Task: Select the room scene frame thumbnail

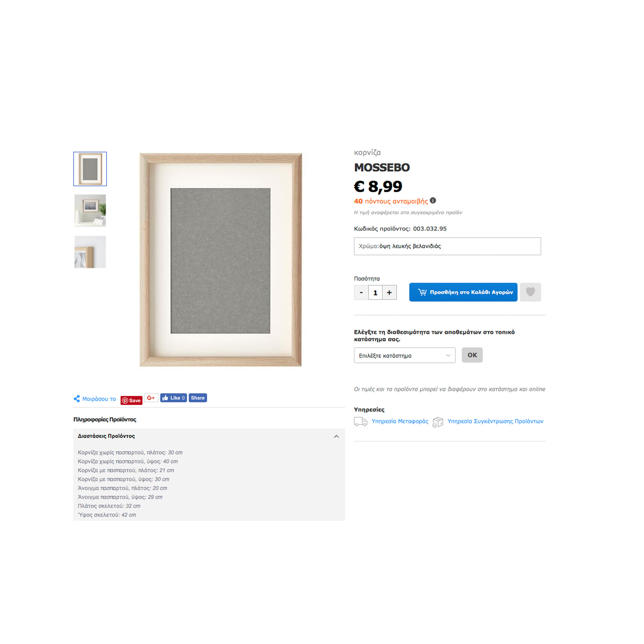Action: coord(90,210)
